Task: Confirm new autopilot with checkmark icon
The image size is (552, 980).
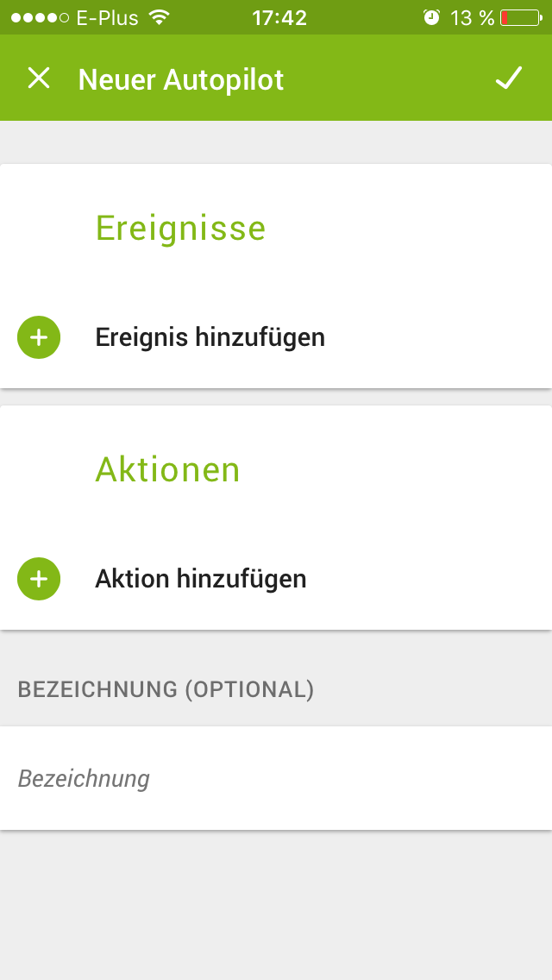Action: click(509, 79)
